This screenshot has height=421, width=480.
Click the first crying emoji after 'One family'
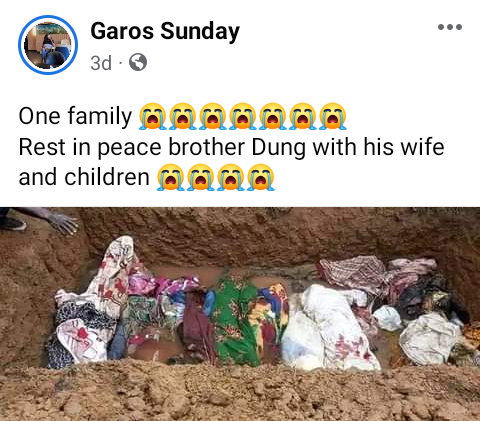click(x=152, y=116)
